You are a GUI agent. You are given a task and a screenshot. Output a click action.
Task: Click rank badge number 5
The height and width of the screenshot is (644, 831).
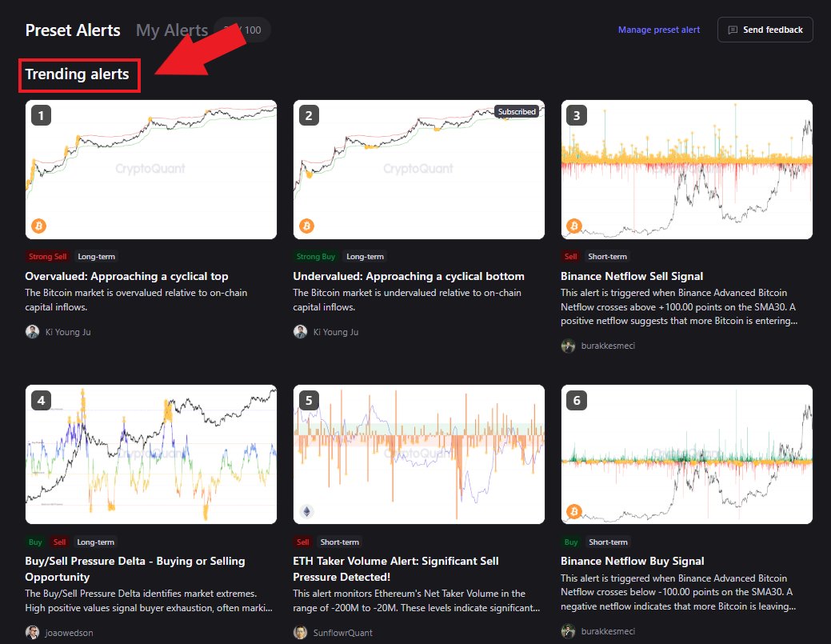(x=309, y=400)
